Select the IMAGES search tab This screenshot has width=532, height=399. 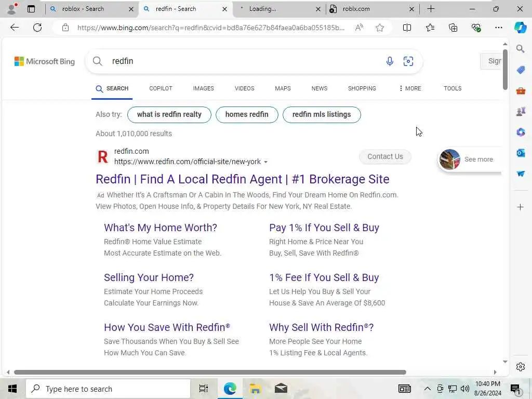point(203,88)
